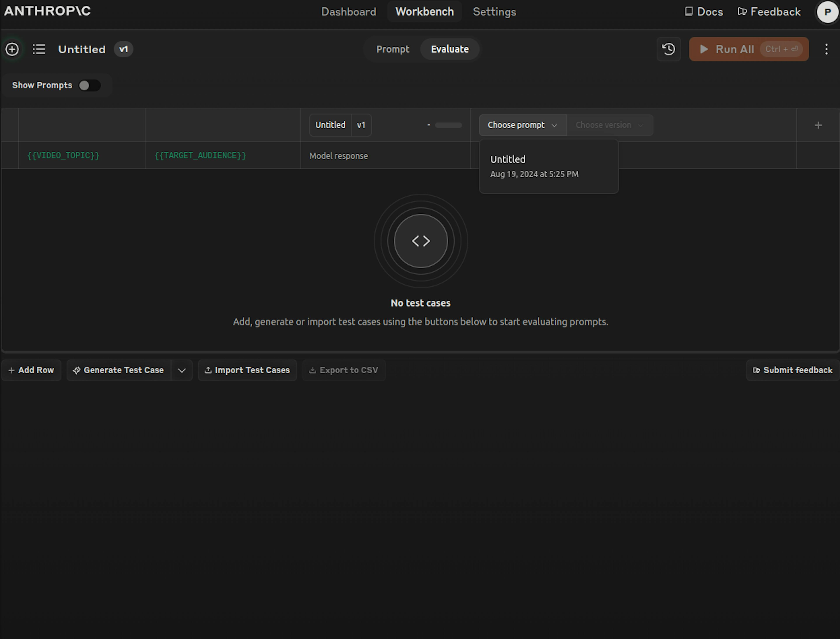Open the Choose version dropdown
The width and height of the screenshot is (840, 639).
click(x=609, y=125)
